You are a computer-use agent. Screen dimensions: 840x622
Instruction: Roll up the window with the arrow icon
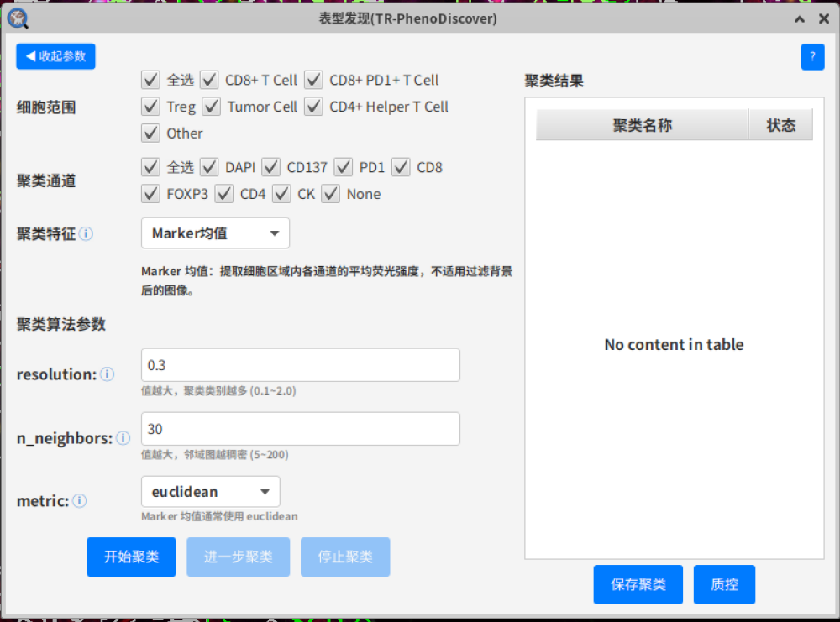[800, 19]
